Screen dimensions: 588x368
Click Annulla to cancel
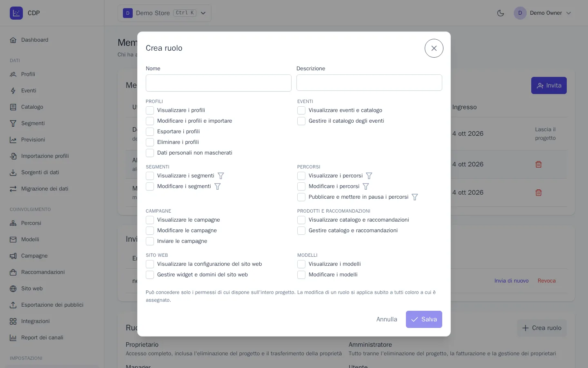(x=387, y=319)
